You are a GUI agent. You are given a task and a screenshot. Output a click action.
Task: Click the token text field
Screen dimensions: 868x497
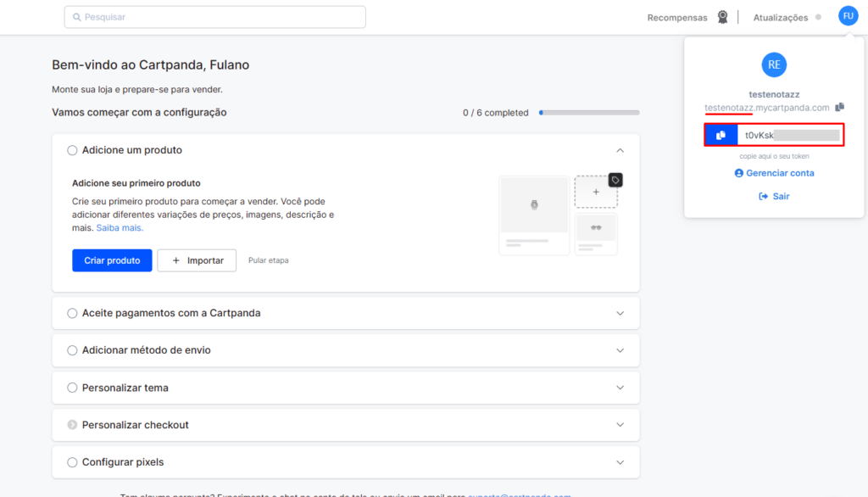pos(790,135)
